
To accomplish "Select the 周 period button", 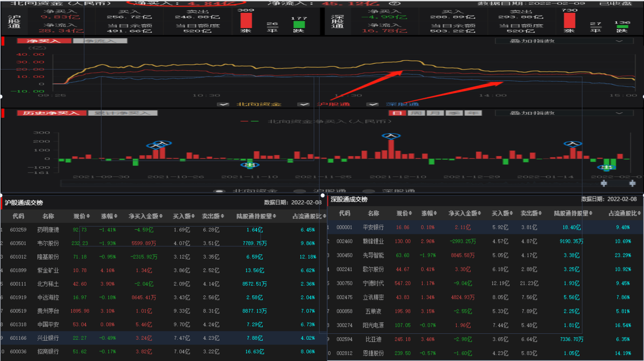I will click(x=416, y=113).
